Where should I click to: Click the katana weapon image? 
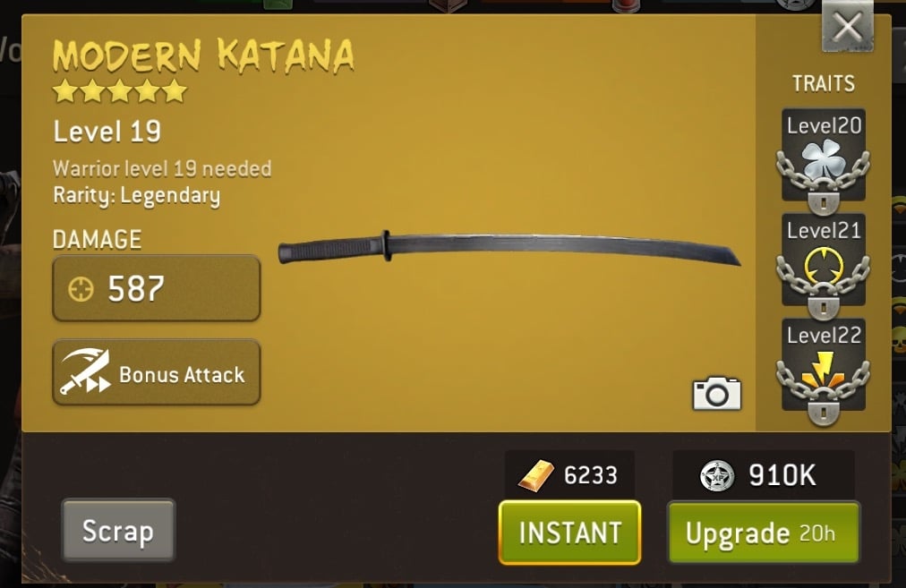pos(509,247)
